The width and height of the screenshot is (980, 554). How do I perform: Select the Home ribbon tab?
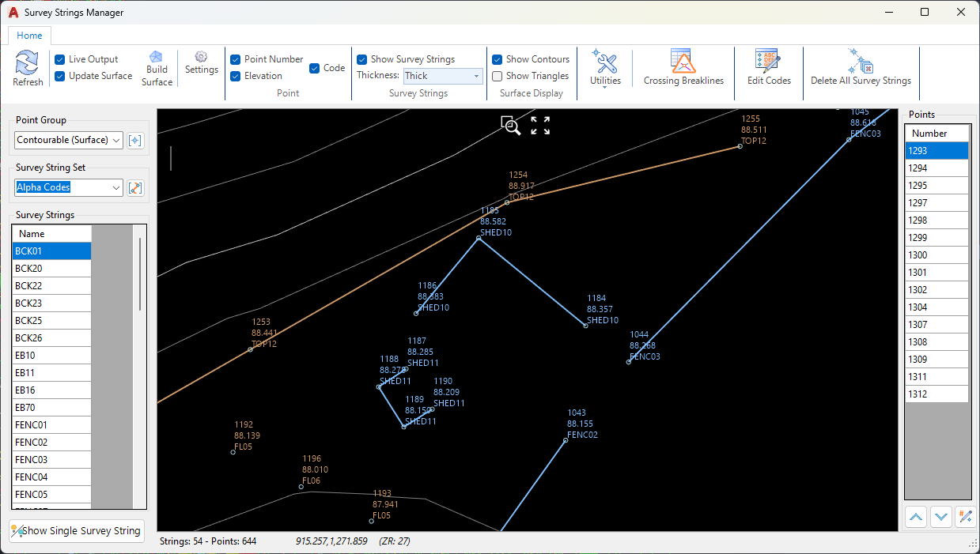30,36
